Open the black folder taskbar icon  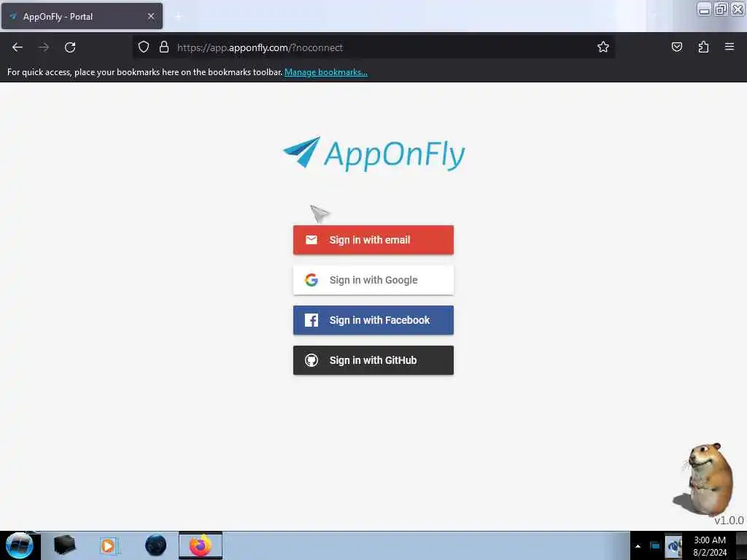point(64,545)
